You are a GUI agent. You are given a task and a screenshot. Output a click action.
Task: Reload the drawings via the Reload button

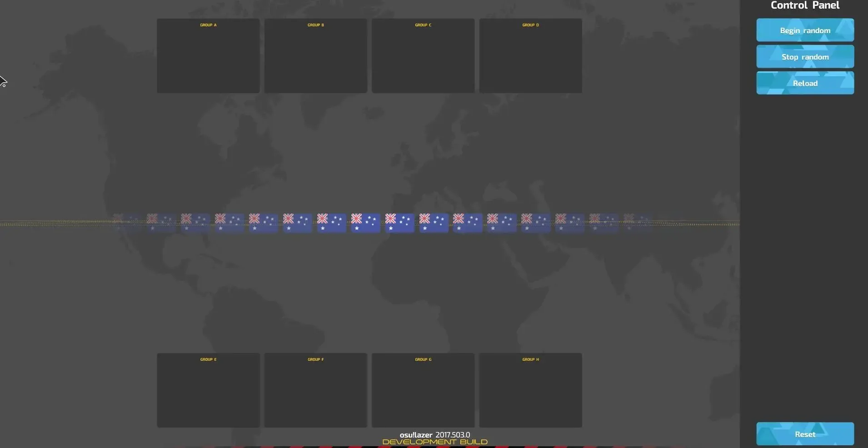(805, 83)
